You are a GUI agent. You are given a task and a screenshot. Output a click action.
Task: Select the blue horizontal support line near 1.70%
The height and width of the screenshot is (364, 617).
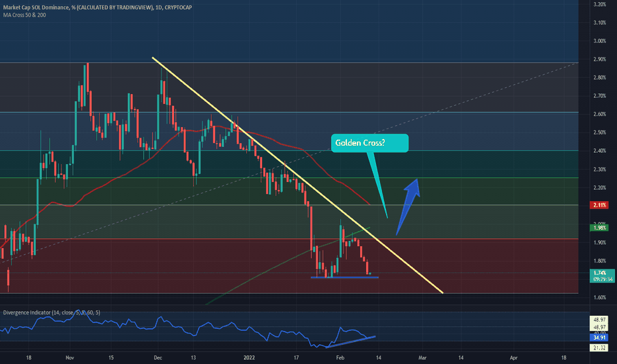344,278
